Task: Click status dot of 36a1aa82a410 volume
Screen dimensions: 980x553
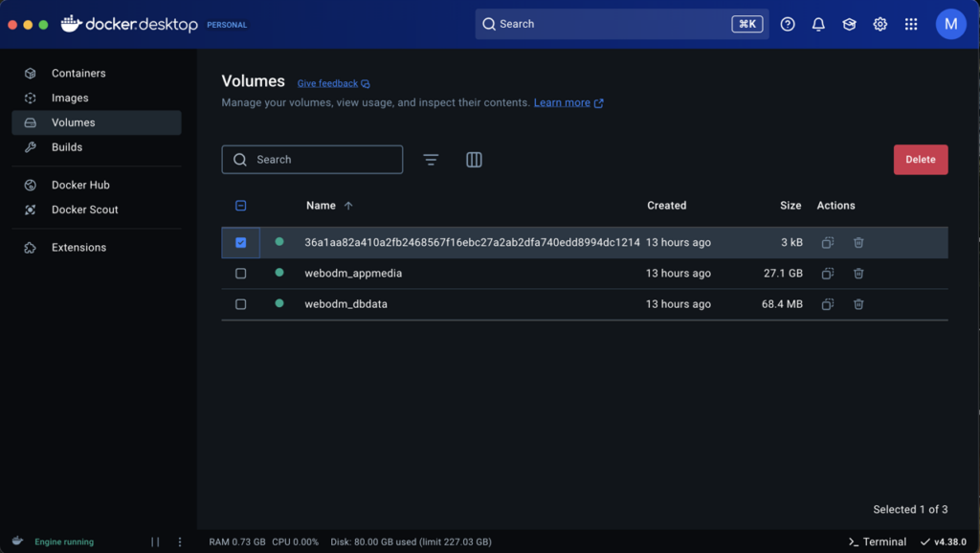Action: pyautogui.click(x=279, y=241)
